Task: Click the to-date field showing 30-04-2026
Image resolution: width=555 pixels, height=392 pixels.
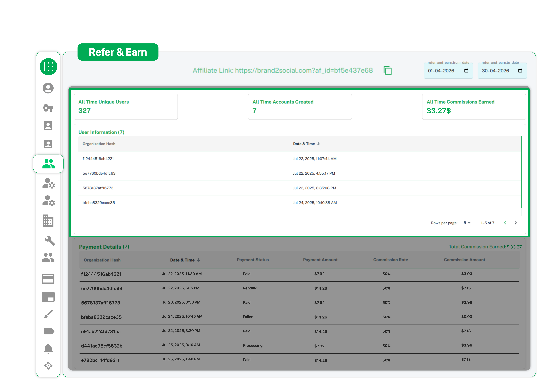Action: coord(502,71)
